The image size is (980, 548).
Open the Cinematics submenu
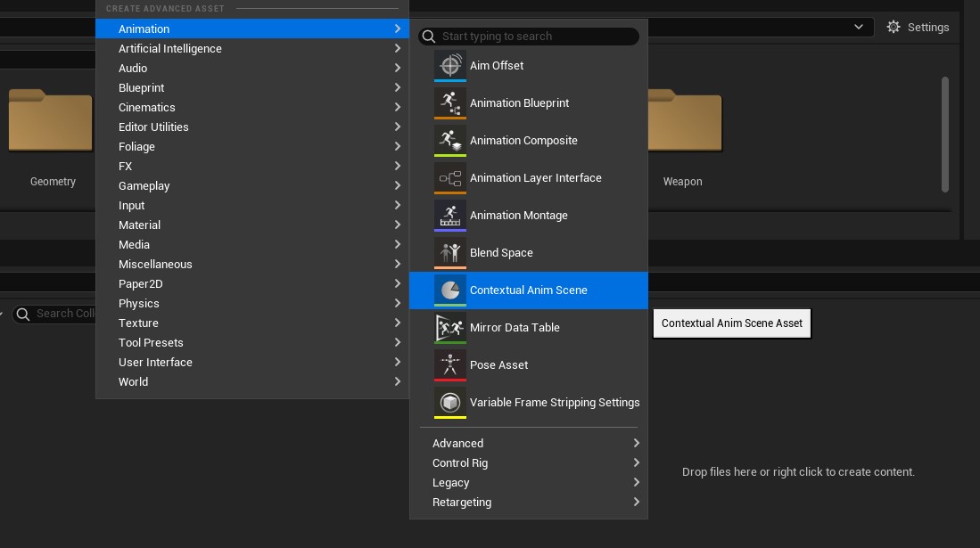[x=146, y=107]
